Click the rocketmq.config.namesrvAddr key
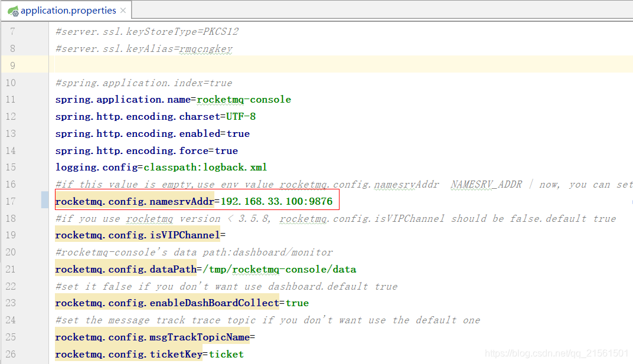 (135, 201)
